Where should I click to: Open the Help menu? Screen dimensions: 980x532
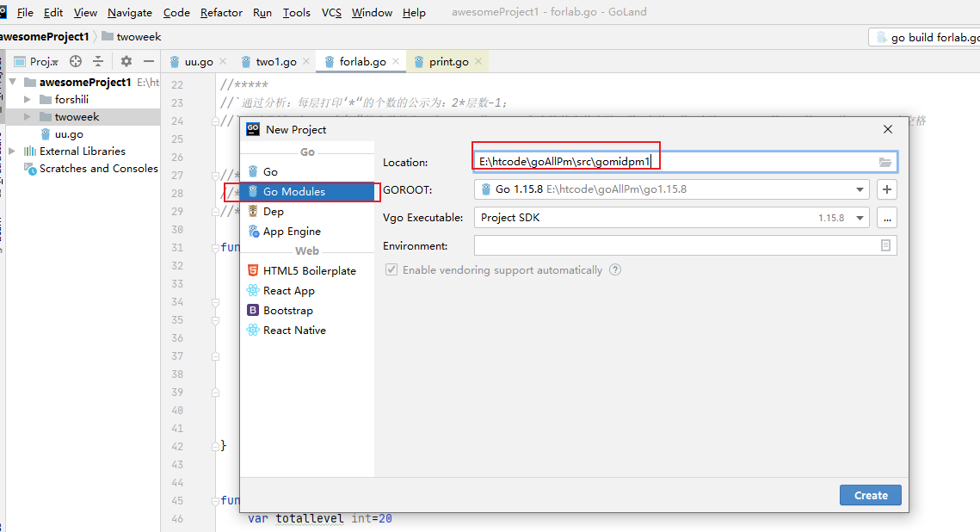click(x=414, y=13)
